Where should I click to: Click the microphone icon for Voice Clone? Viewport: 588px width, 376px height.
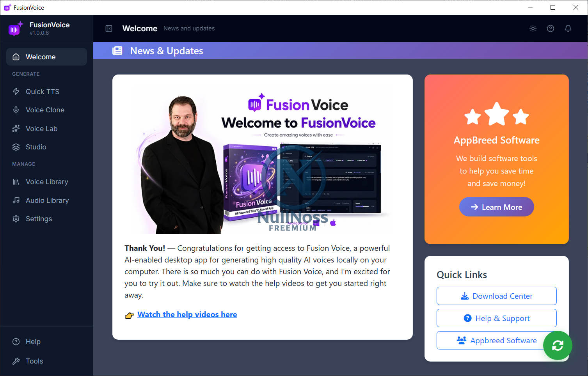(16, 110)
